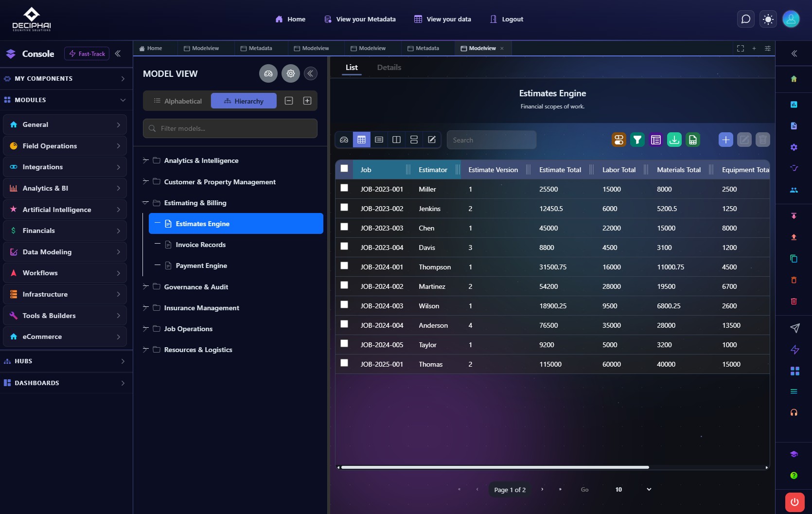This screenshot has height=514, width=812.
Task: Click Logout link
Action: pyautogui.click(x=507, y=19)
